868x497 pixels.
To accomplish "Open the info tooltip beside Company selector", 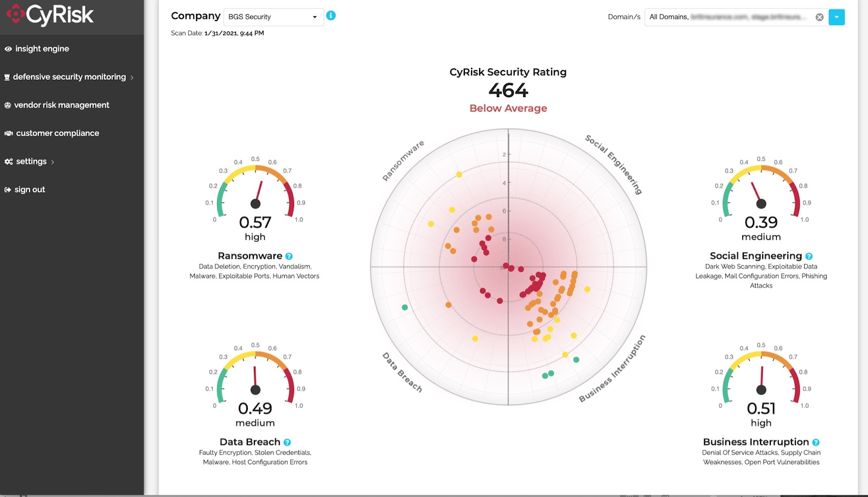I will (331, 16).
